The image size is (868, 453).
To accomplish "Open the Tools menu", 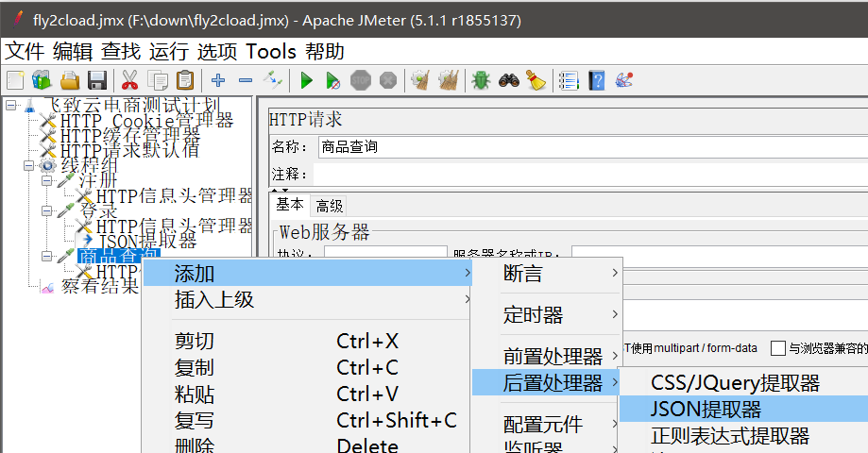I will pos(271,52).
